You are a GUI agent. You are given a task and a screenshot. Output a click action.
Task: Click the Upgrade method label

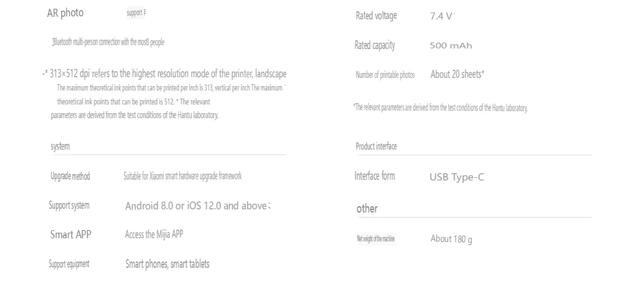click(70, 176)
